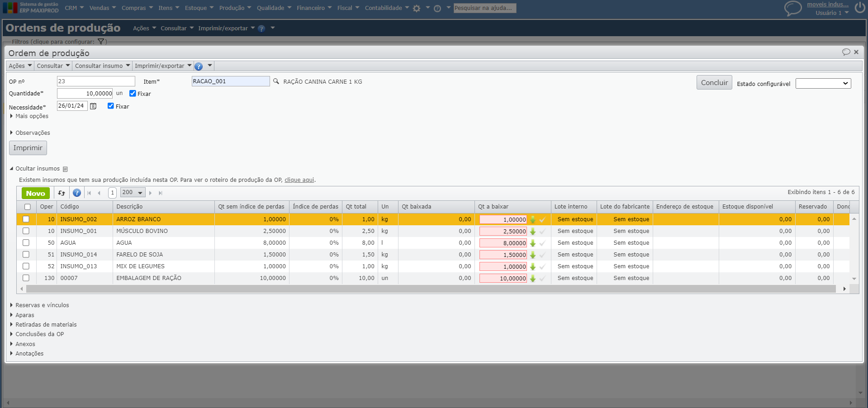Click the Concluir button

[714, 82]
